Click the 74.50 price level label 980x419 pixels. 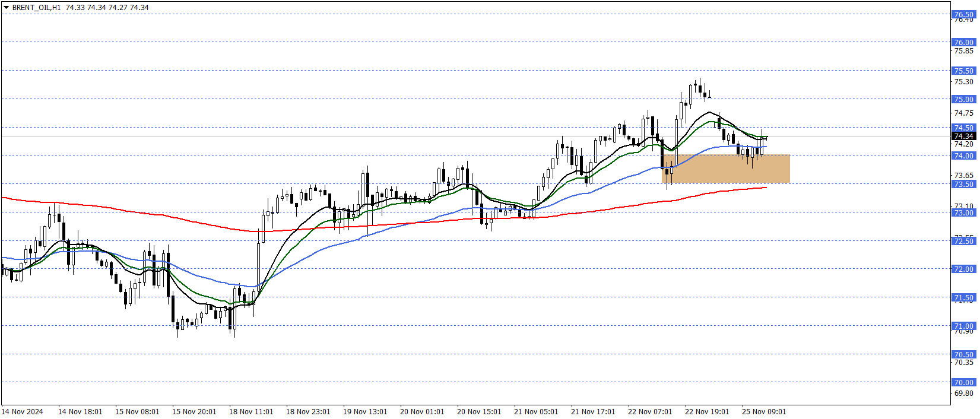pyautogui.click(x=963, y=128)
